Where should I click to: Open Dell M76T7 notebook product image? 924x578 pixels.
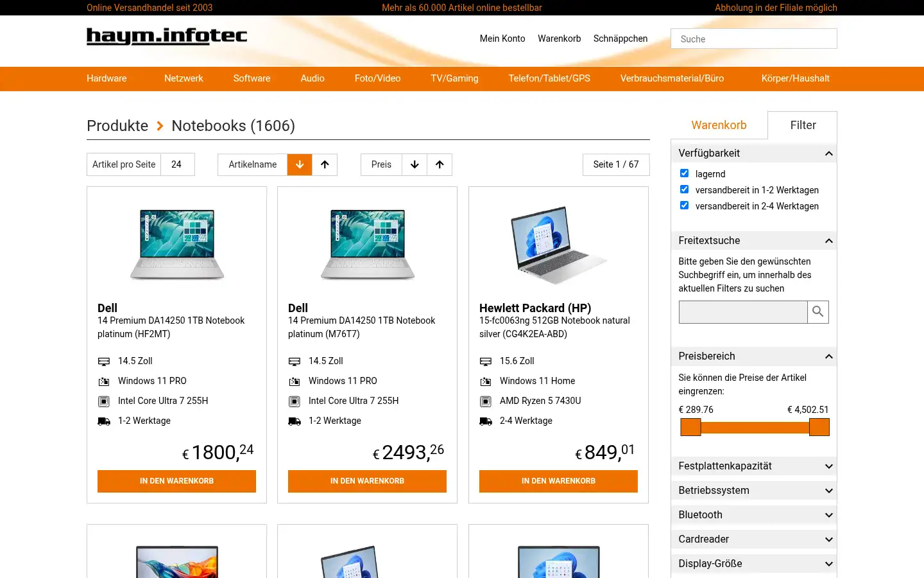tap(367, 244)
